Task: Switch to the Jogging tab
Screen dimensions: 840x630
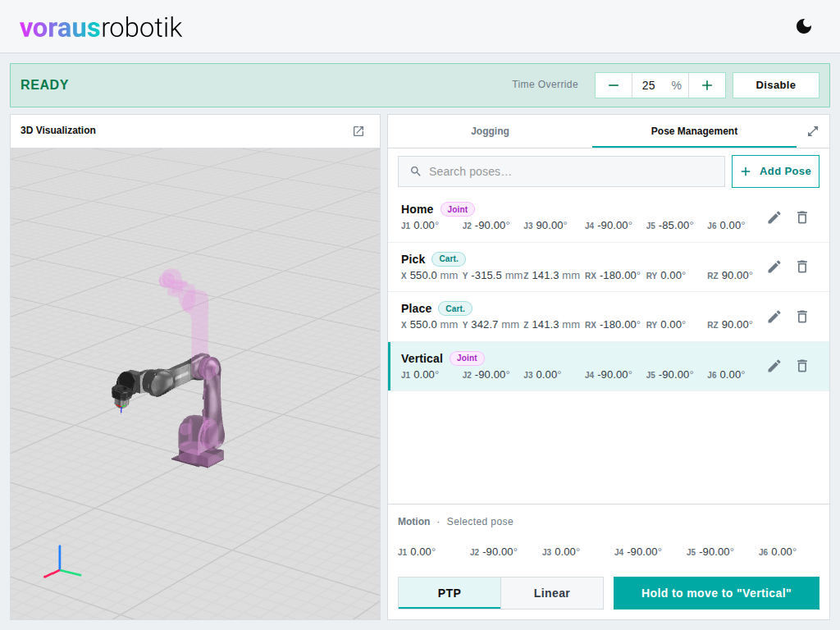Action: (490, 131)
